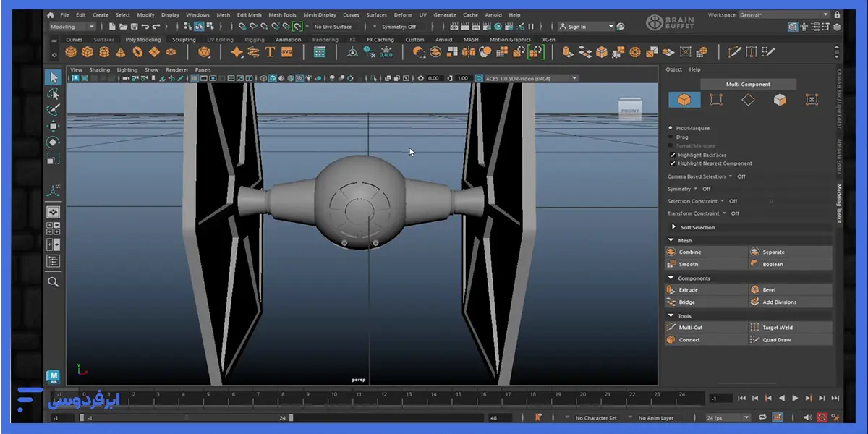
Task: Click the Boolean button
Action: (791, 264)
